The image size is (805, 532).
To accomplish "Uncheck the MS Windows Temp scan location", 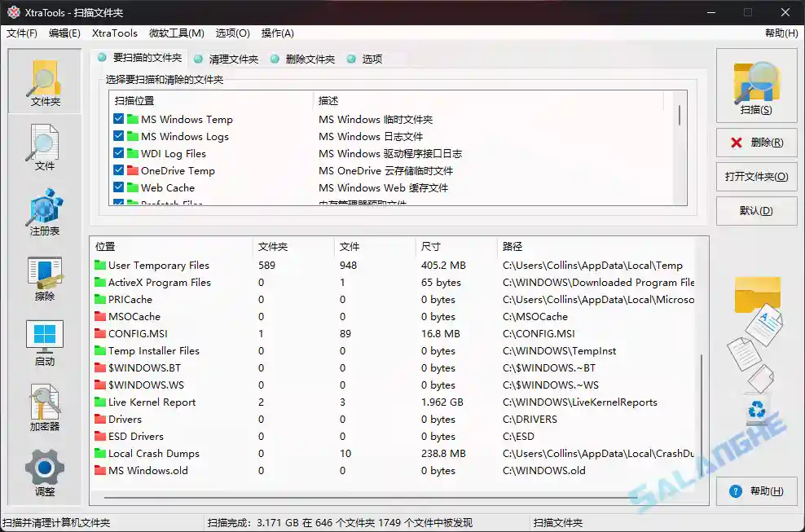I will coord(117,119).
